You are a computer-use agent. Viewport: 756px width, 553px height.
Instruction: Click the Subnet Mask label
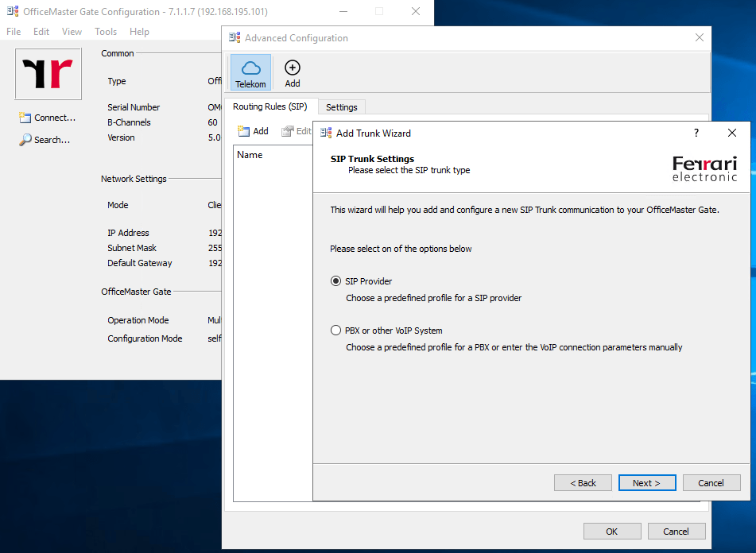click(132, 248)
